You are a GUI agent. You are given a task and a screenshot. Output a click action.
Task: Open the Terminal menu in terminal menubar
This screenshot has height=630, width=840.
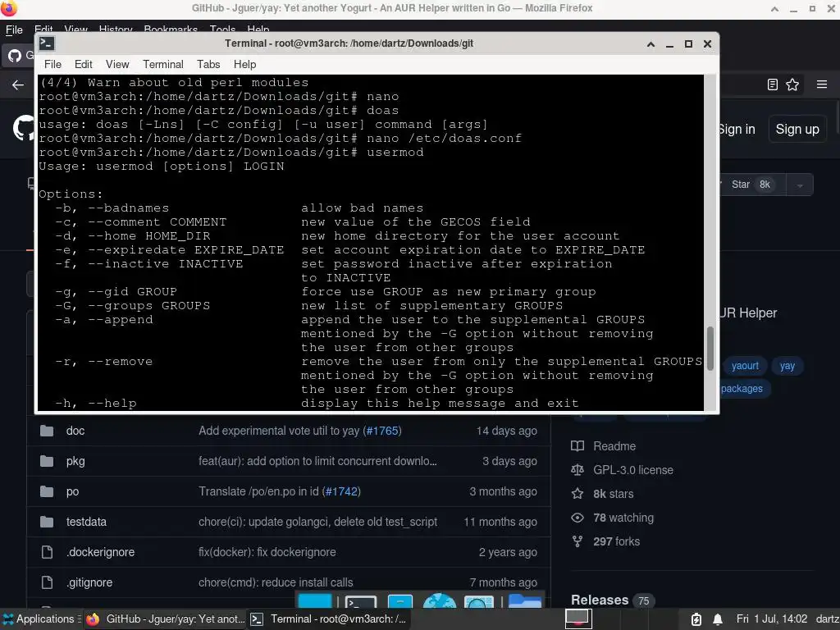click(163, 64)
